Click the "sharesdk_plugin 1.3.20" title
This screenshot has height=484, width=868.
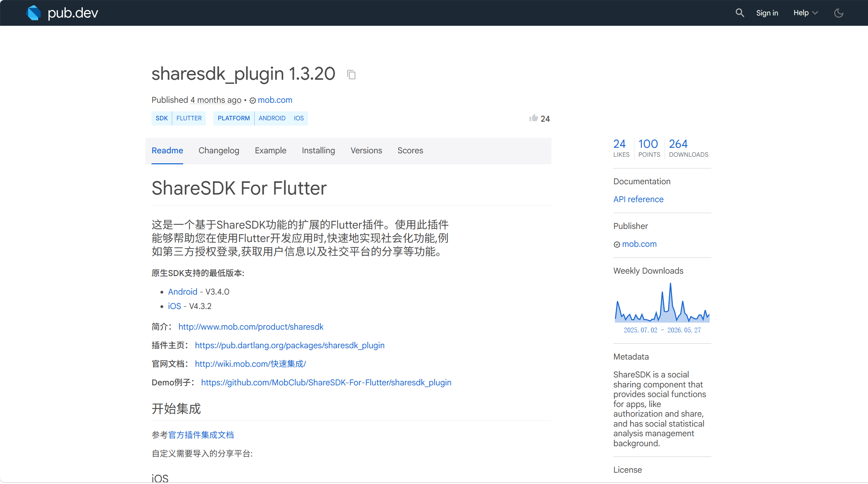[243, 74]
